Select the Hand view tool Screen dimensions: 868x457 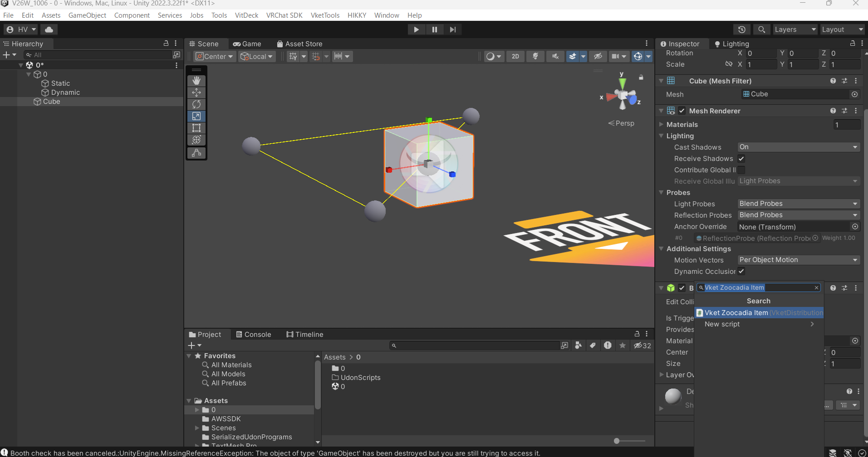click(x=196, y=81)
